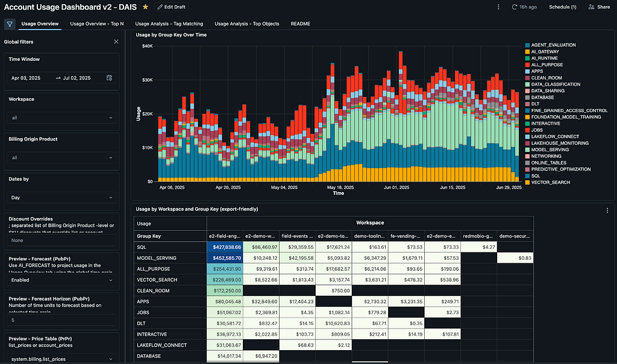The height and width of the screenshot is (364, 617).
Task: Click the Edit Draft button
Action: [171, 7]
